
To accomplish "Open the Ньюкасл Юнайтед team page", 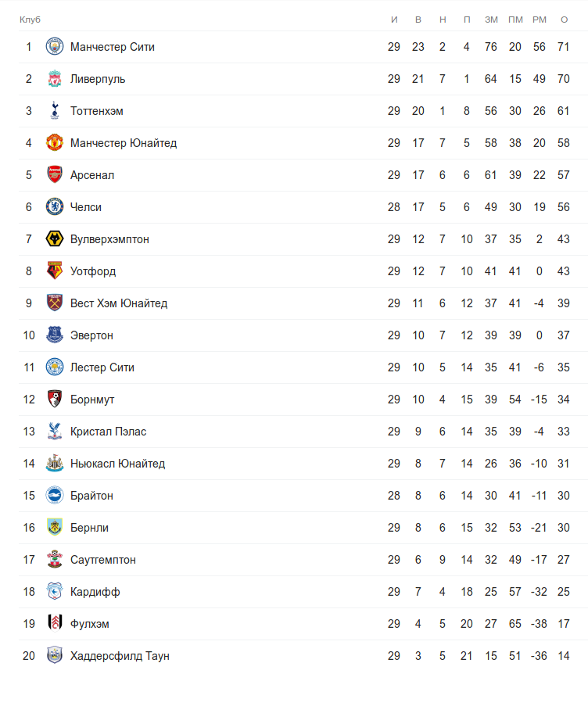I will (x=117, y=464).
